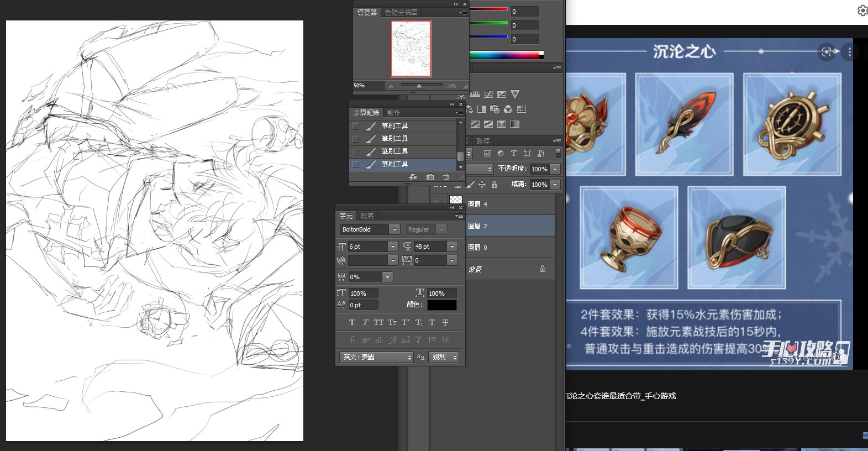This screenshot has width=868, height=451.
Task: Add a Channel Mixer adjustment
Action: 508,109
